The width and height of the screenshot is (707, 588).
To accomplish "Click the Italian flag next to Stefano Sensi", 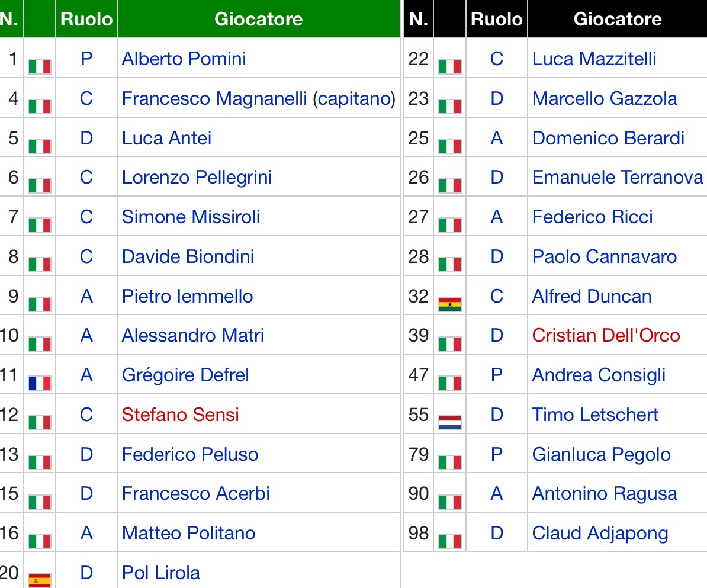I will pos(40,422).
